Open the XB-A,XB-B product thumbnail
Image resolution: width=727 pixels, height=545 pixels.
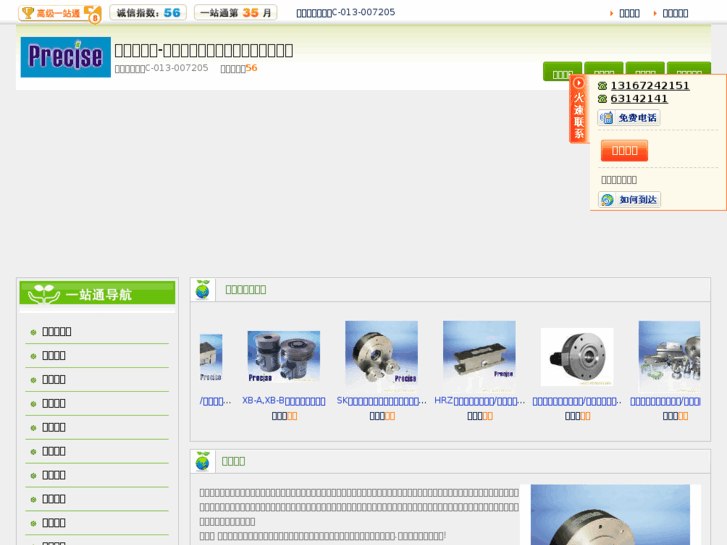pos(284,356)
